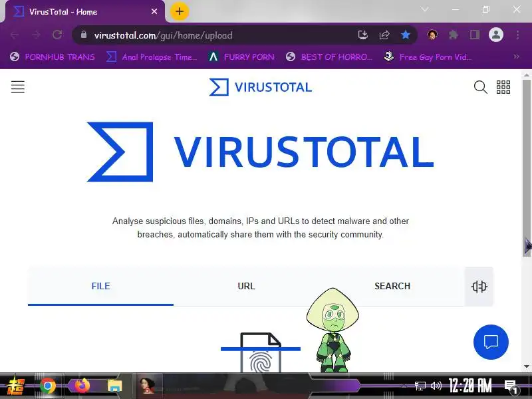Viewport: 532px width, 399px height.
Task: Open a new tab with plus button
Action: click(x=179, y=11)
